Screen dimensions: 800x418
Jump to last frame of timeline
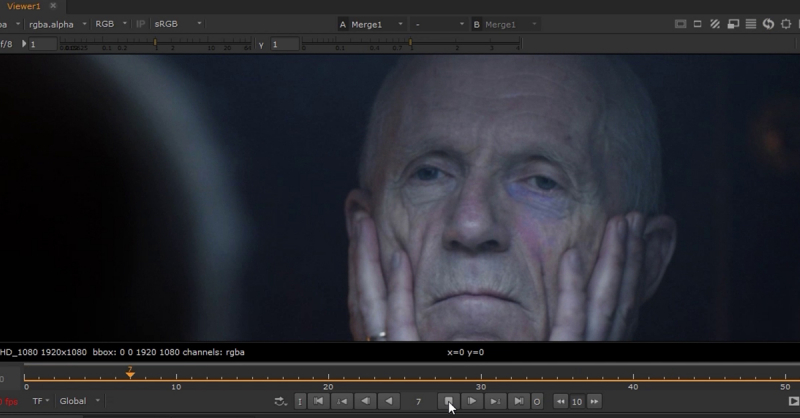[x=518, y=401]
